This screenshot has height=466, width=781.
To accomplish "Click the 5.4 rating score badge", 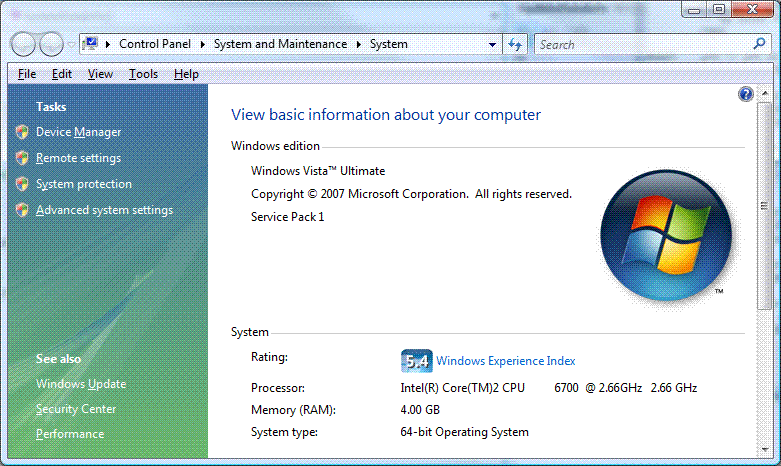I will pyautogui.click(x=416, y=361).
